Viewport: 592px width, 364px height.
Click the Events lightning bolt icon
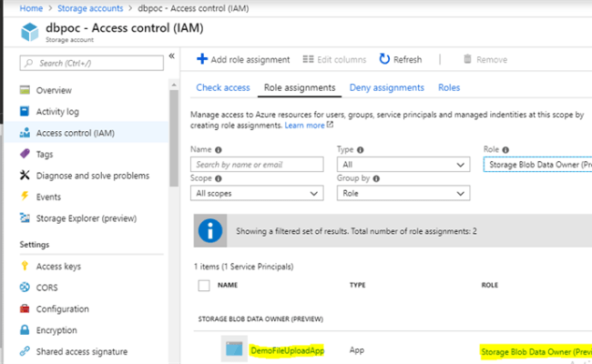tap(25, 196)
